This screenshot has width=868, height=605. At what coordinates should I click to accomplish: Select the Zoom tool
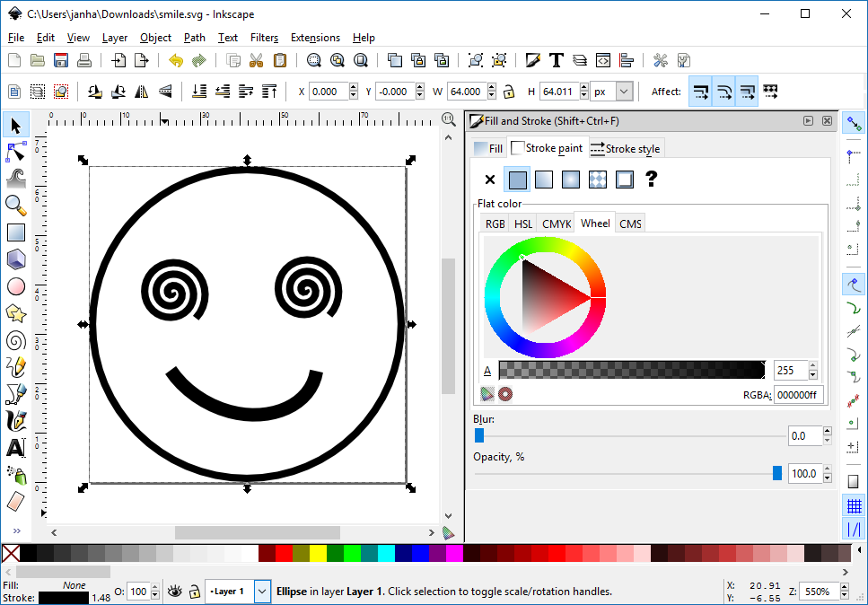pos(15,206)
